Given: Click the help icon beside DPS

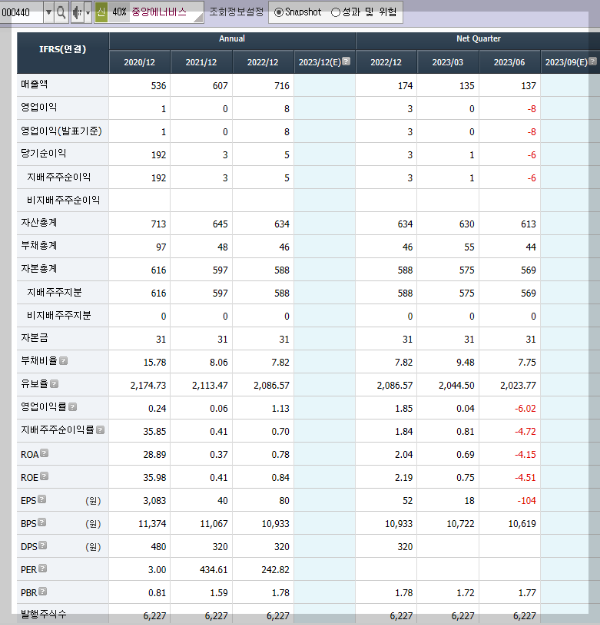Looking at the screenshot, I should coord(43,545).
